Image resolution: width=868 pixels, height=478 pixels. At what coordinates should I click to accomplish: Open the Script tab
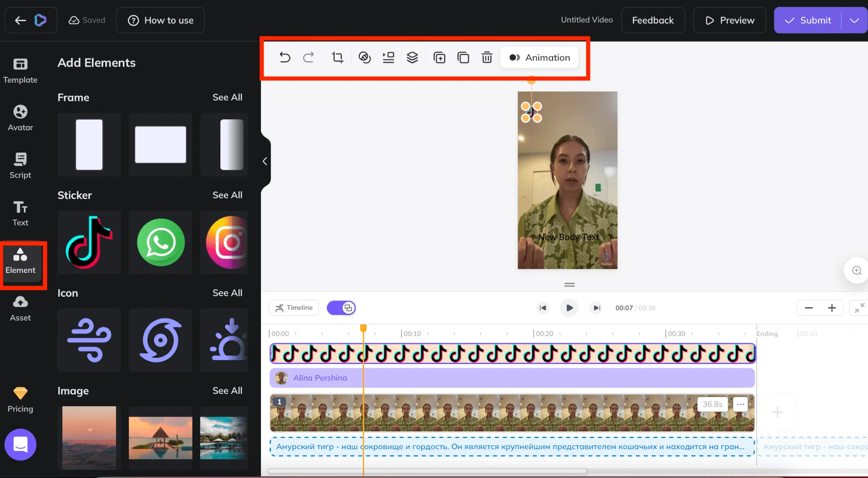pos(20,165)
